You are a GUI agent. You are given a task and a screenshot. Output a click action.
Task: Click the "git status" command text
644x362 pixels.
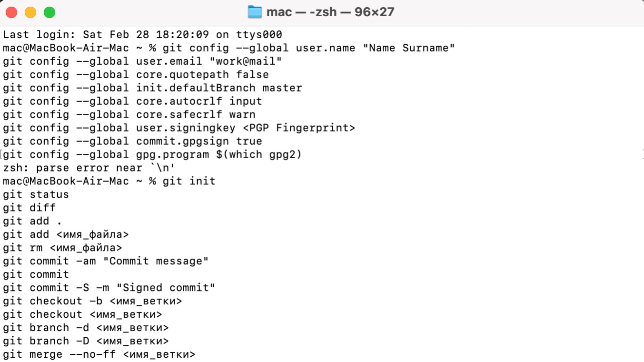click(x=36, y=195)
